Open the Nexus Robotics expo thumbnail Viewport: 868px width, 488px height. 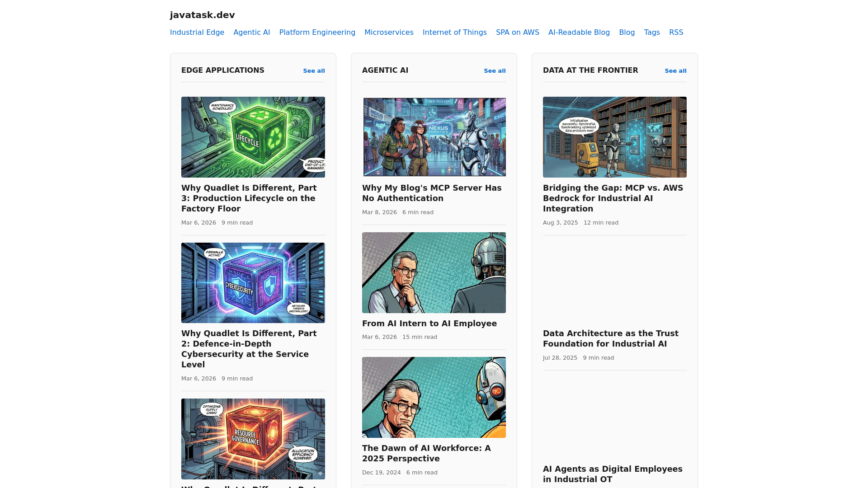click(x=434, y=137)
